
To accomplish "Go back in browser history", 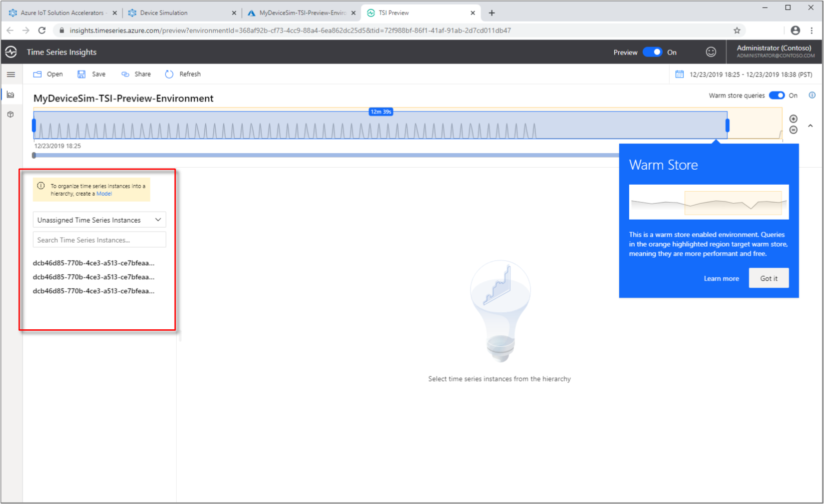I will click(10, 31).
